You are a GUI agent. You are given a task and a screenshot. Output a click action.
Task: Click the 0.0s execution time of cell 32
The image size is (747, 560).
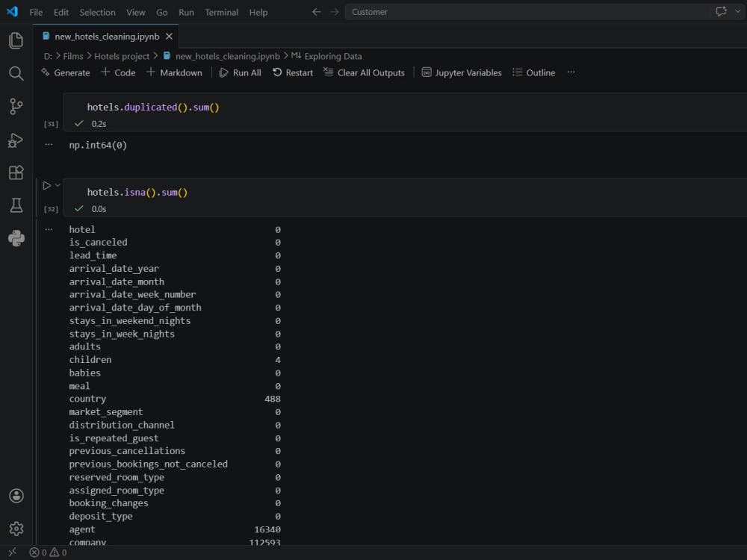(99, 209)
